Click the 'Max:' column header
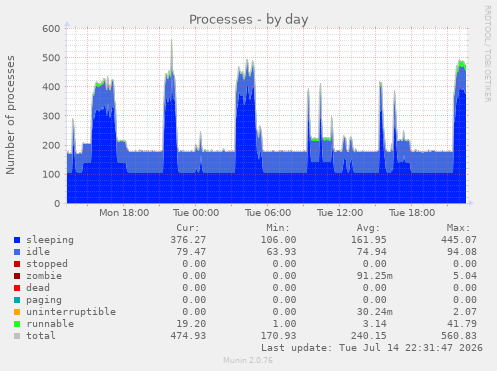This screenshot has width=497, height=371. pyautogui.click(x=458, y=228)
